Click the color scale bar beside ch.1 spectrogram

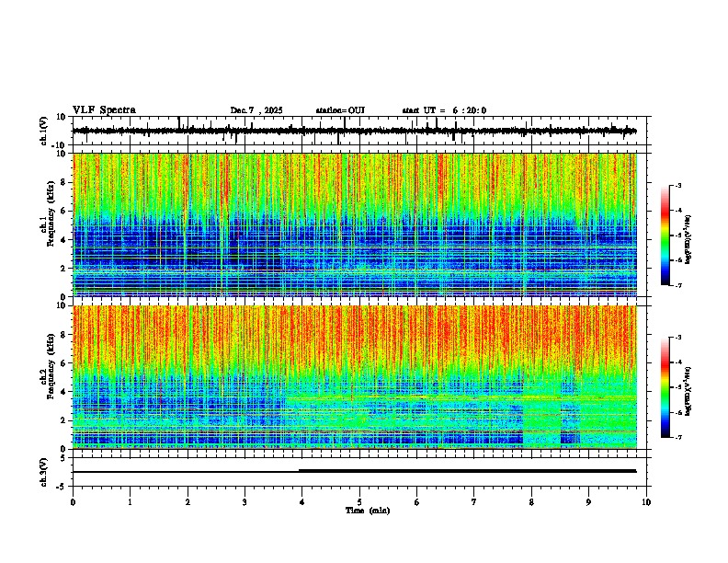tap(665, 236)
